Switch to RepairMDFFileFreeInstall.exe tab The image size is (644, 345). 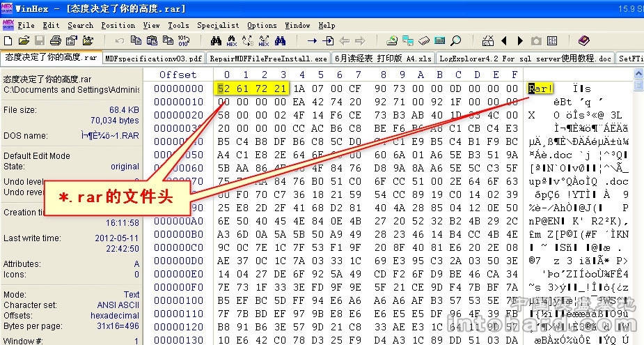268,59
